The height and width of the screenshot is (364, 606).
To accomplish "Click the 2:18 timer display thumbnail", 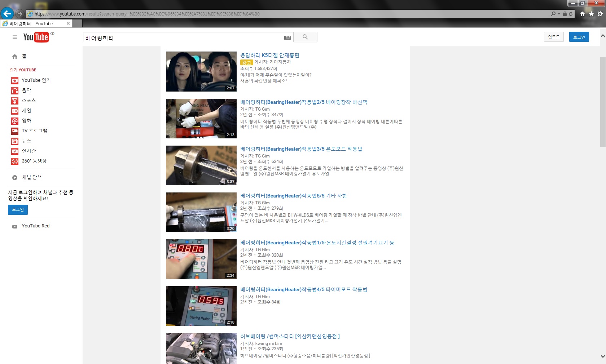I will (201, 306).
